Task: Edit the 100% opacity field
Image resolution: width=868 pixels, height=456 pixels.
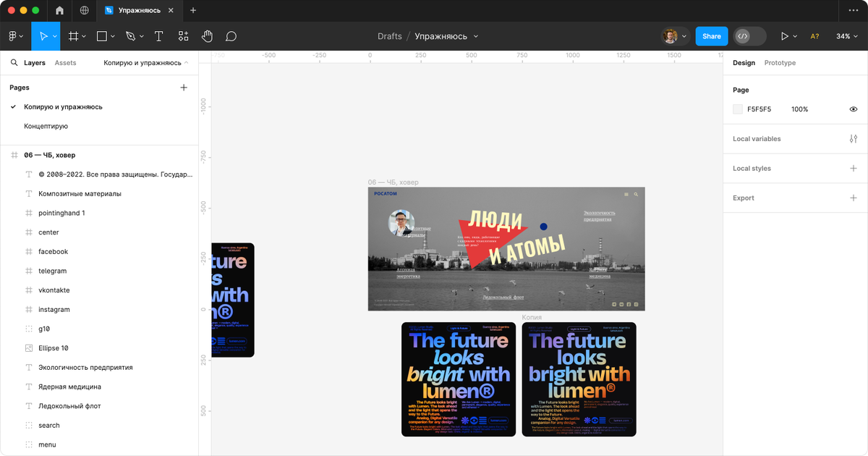Action: click(799, 109)
